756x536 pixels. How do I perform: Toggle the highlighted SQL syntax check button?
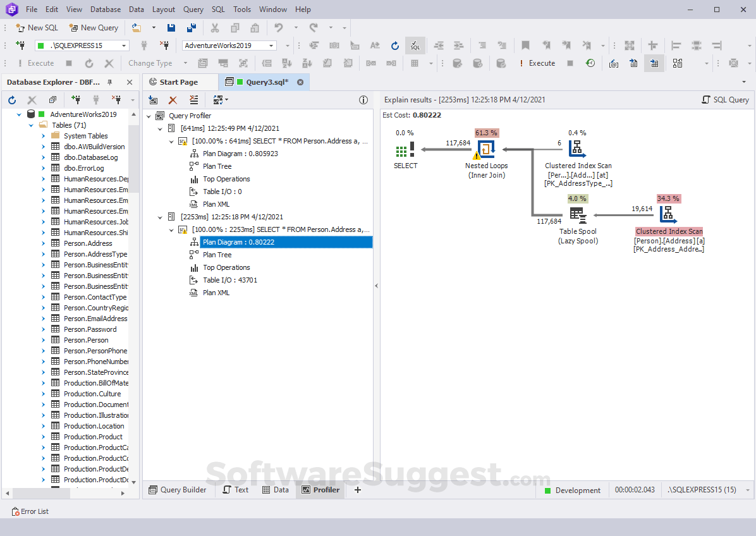point(415,46)
